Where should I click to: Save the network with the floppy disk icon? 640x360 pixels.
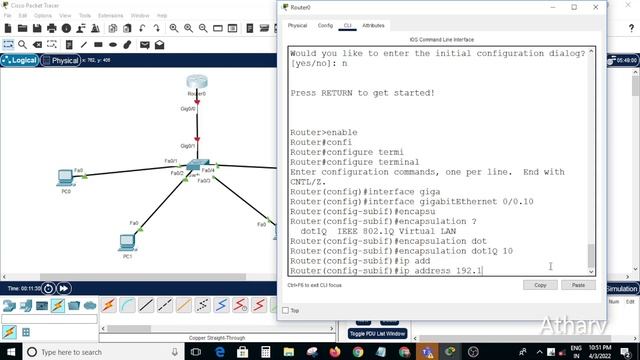click(x=37, y=28)
